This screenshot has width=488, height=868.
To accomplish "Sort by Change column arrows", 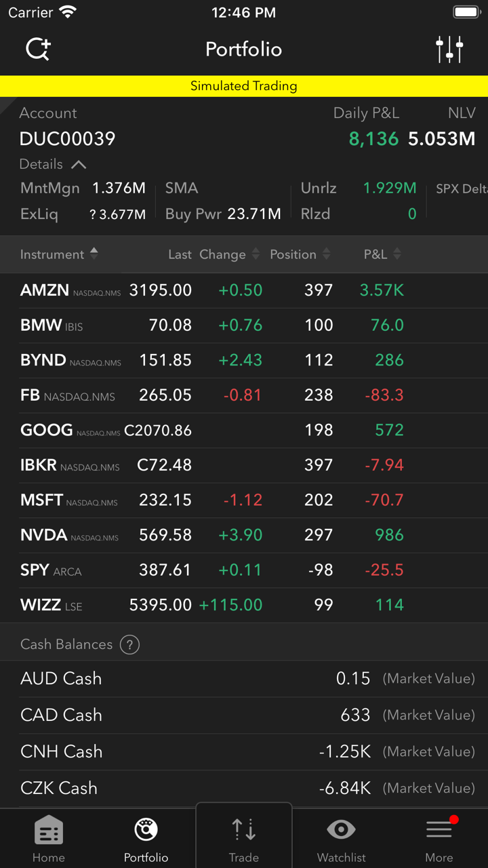I will [x=256, y=254].
